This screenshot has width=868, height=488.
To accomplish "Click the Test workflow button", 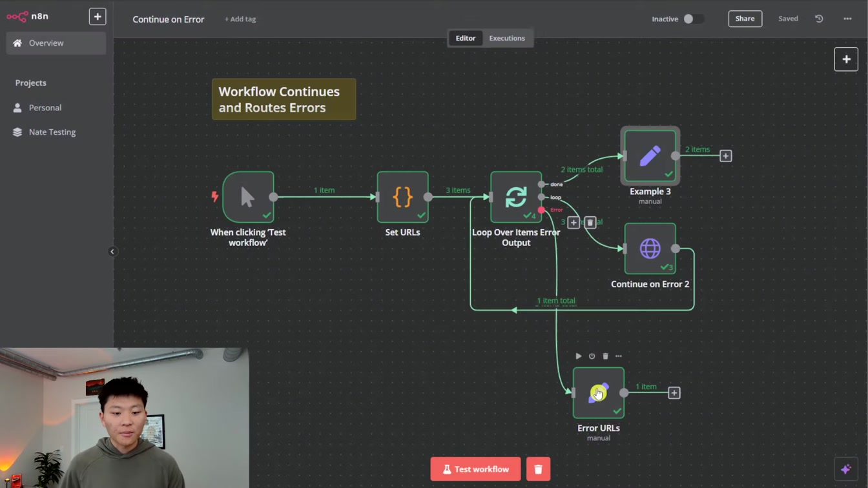I will pyautogui.click(x=475, y=469).
